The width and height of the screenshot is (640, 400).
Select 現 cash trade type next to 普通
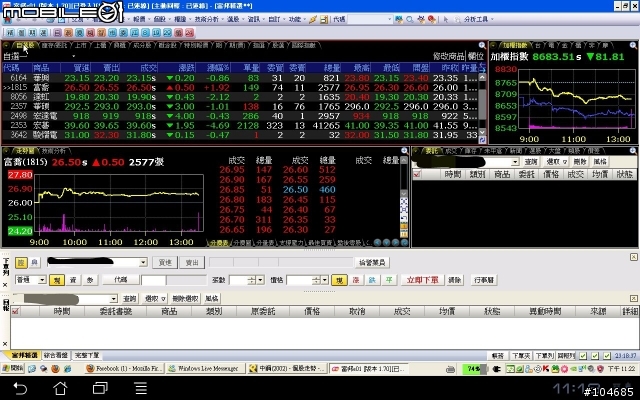(57, 280)
